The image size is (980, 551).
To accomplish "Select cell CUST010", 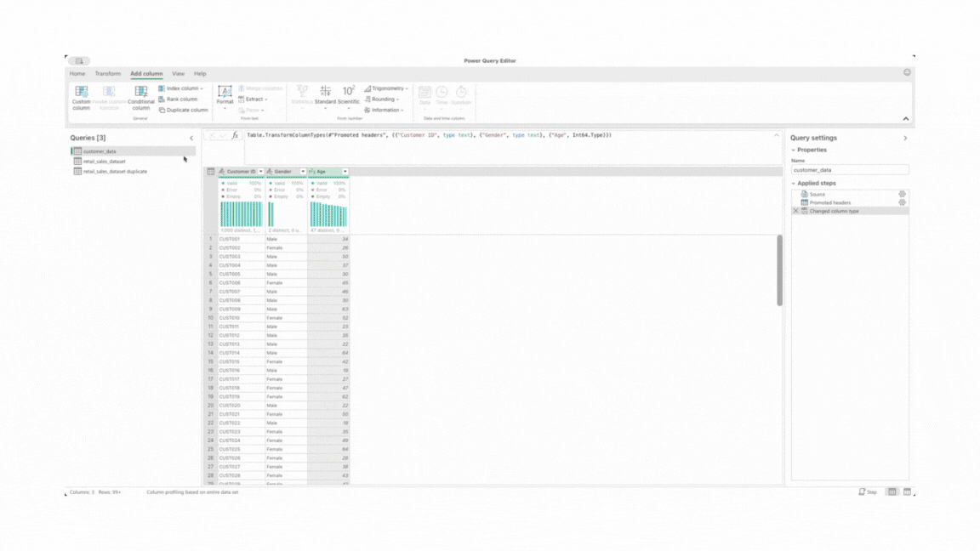I will (242, 318).
